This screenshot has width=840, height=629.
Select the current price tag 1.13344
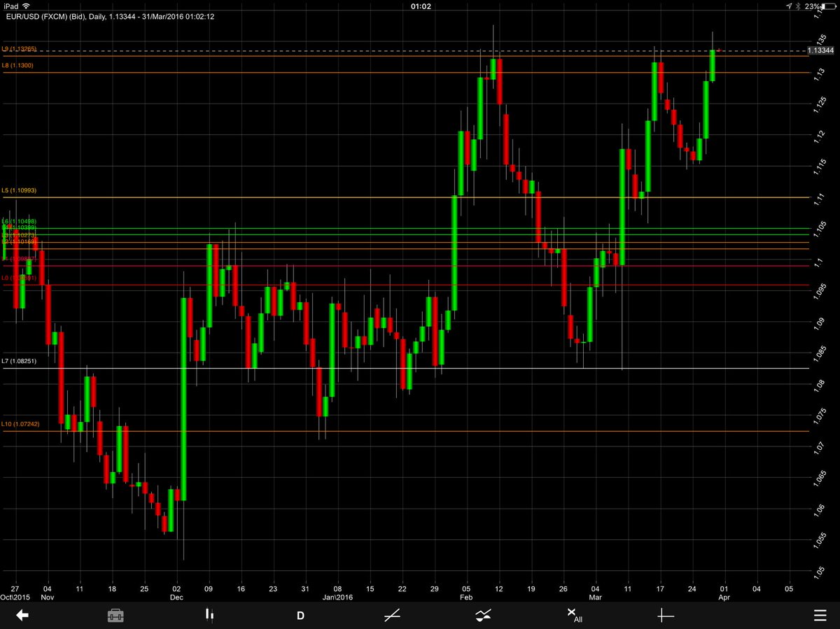tap(820, 50)
